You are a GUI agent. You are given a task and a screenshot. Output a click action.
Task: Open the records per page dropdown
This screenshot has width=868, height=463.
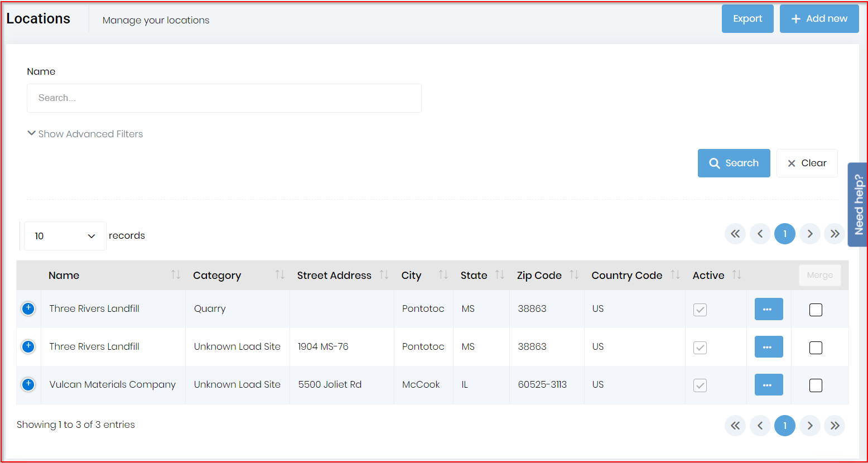65,236
